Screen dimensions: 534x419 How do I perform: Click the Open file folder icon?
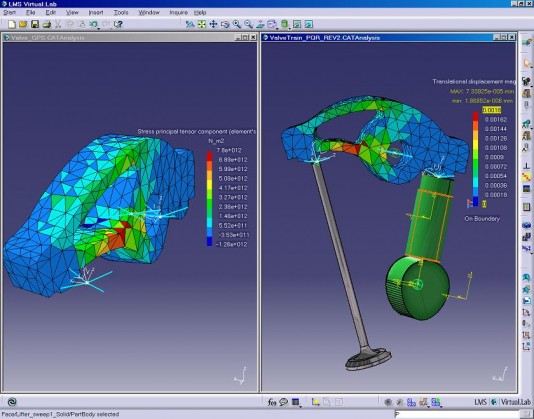tap(23, 24)
